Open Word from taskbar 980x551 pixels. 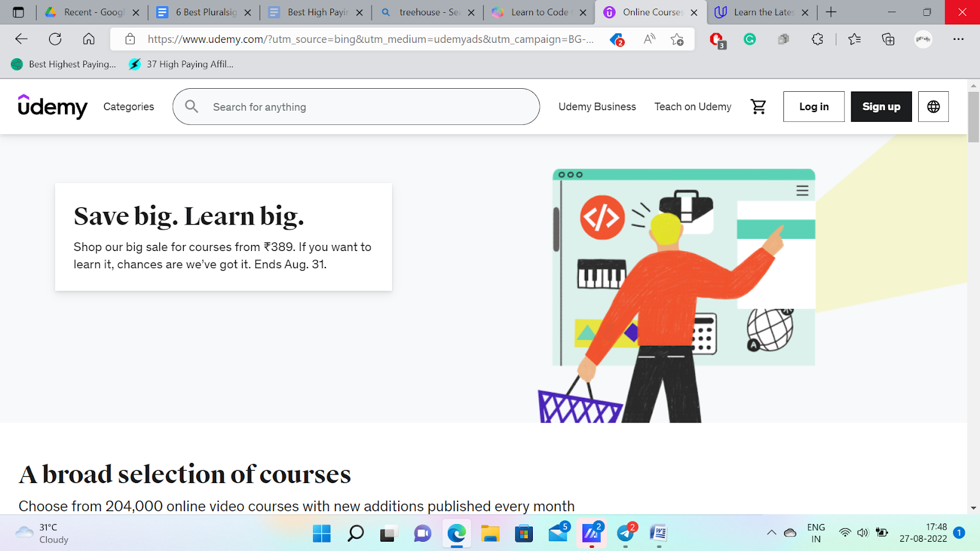click(658, 534)
